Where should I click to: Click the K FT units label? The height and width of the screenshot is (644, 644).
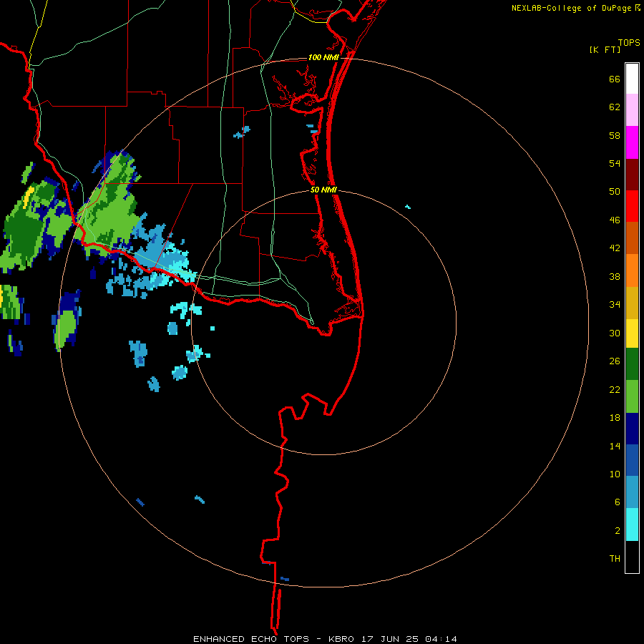point(605,50)
